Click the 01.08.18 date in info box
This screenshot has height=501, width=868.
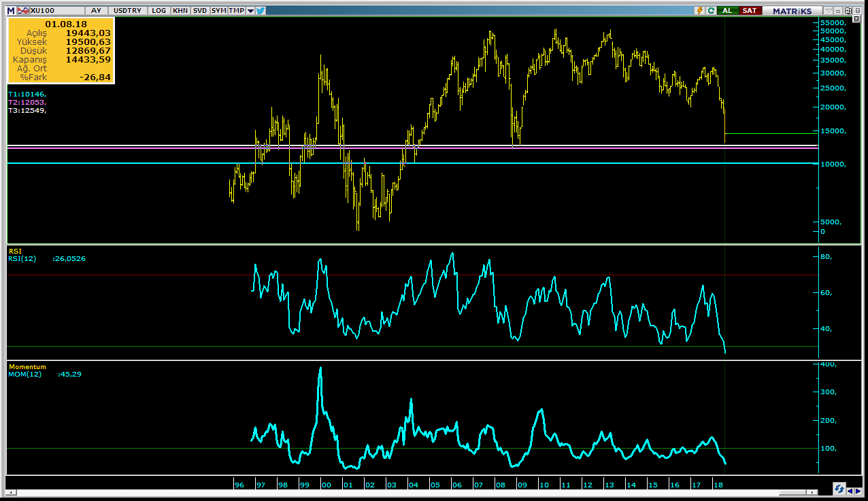66,24
